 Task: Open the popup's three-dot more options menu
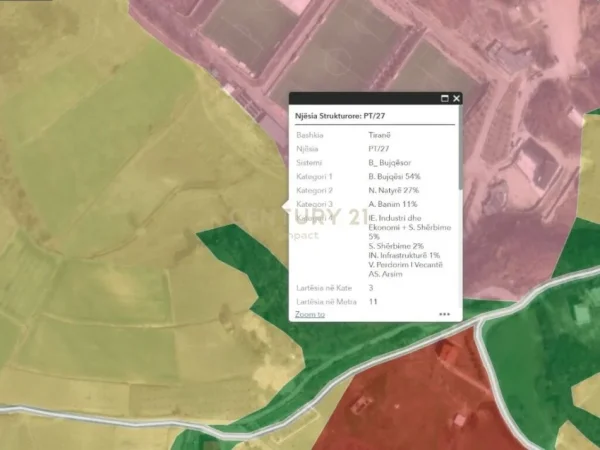pos(444,314)
